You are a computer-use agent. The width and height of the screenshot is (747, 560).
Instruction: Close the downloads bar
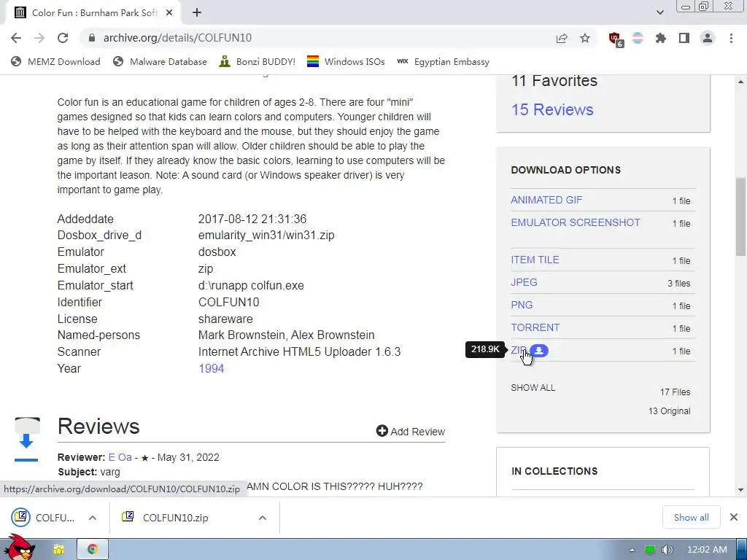(x=734, y=517)
